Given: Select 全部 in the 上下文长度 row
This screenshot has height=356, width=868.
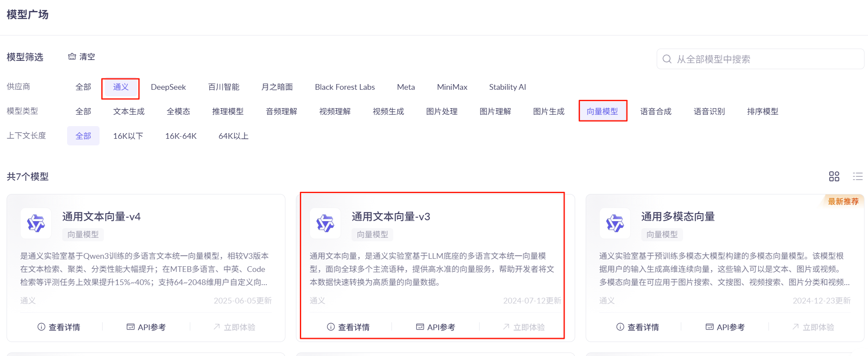Looking at the screenshot, I should 83,136.
